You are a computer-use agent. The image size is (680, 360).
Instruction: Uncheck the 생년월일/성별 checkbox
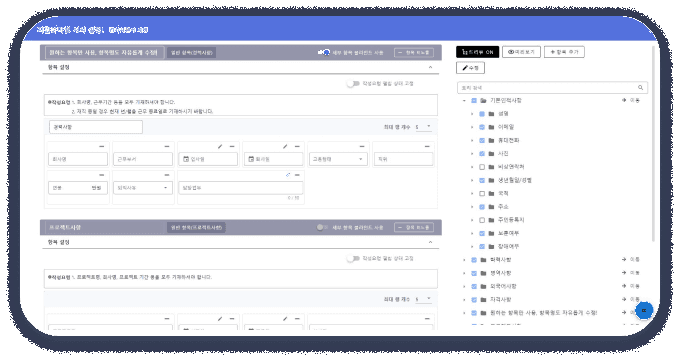[x=482, y=180]
